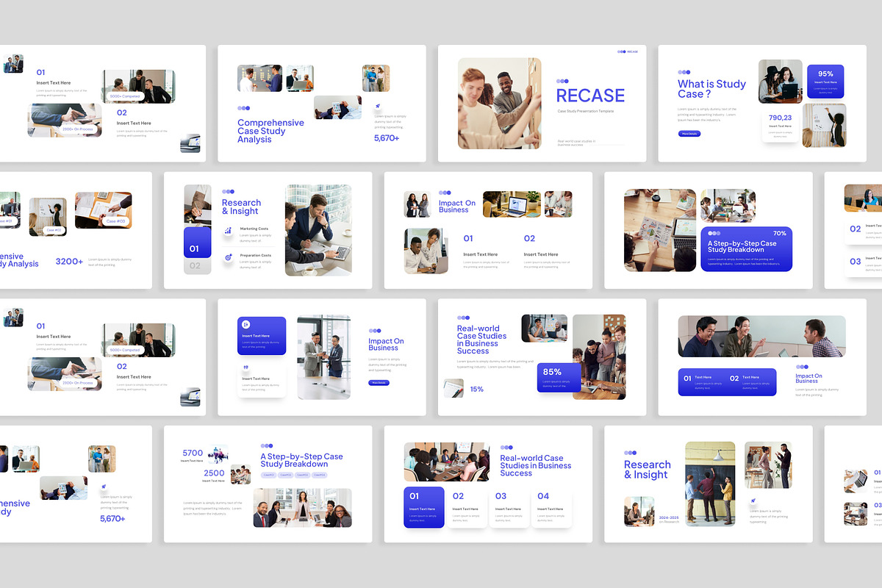Screen dimensions: 882x588
Task: Select the overhead desk with charts photo
Action: (660, 230)
